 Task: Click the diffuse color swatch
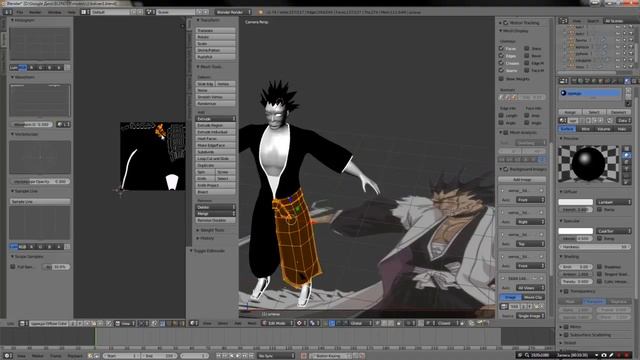point(576,202)
